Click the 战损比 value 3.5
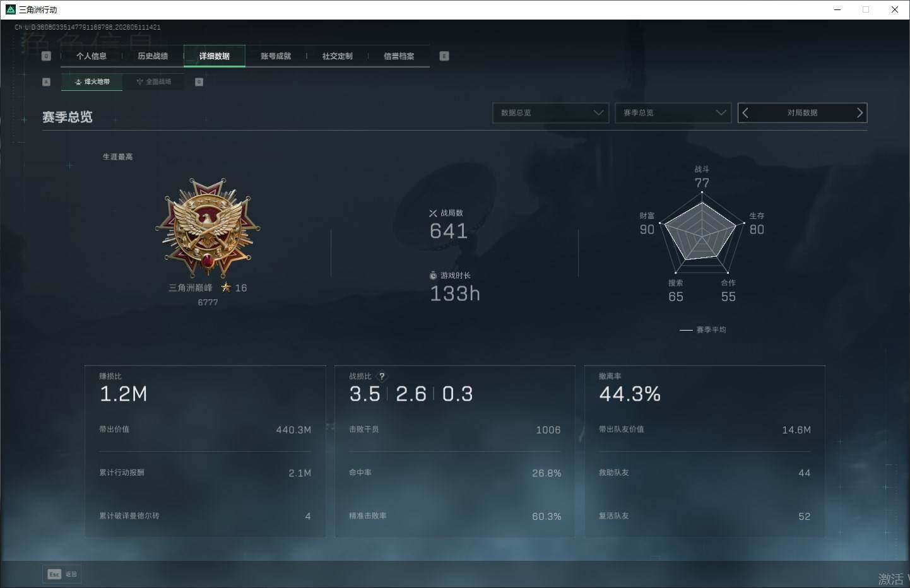 [x=365, y=394]
